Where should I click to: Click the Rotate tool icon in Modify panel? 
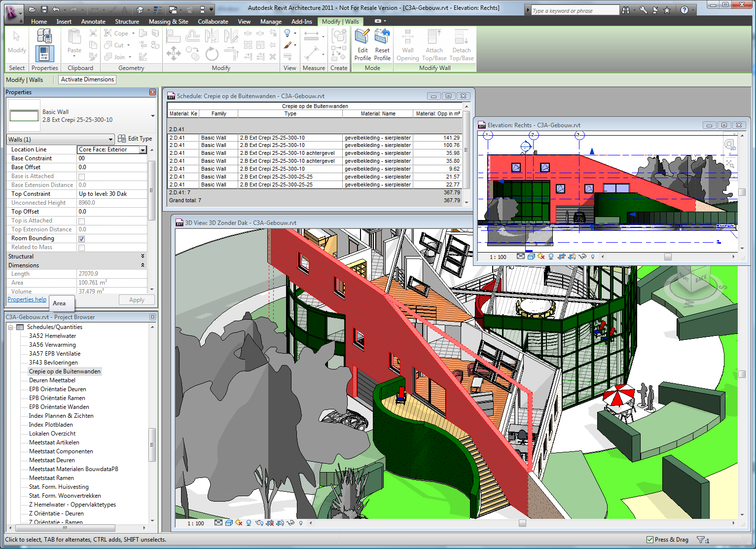pyautogui.click(x=212, y=53)
